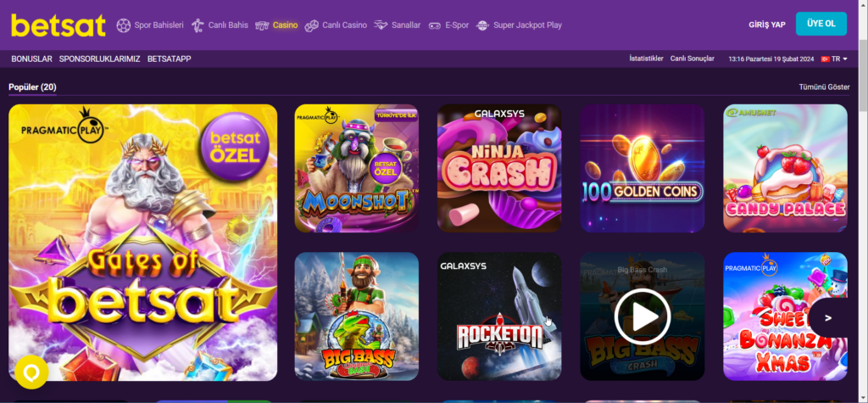Open the Moonshot game thumbnail
The image size is (868, 403).
[357, 168]
